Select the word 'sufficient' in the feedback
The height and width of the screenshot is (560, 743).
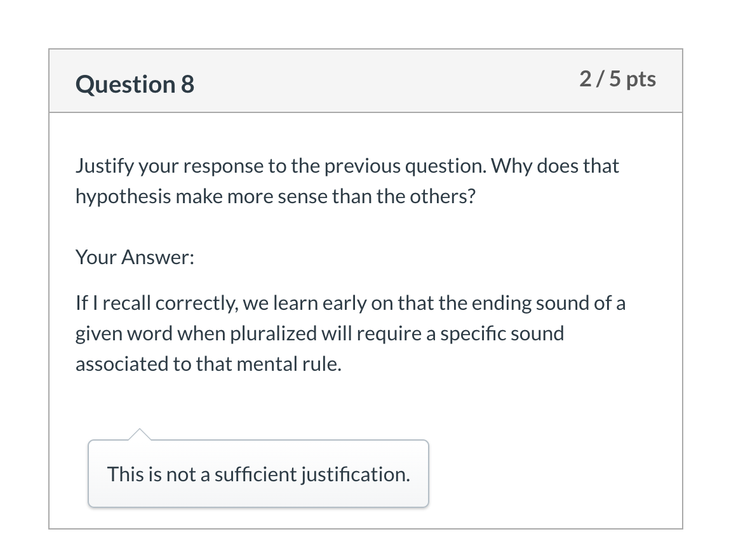tap(255, 474)
